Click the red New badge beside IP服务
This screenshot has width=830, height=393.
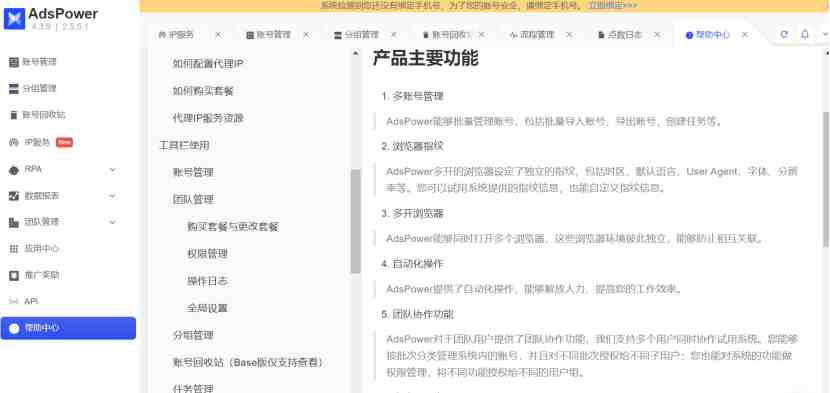[64, 142]
